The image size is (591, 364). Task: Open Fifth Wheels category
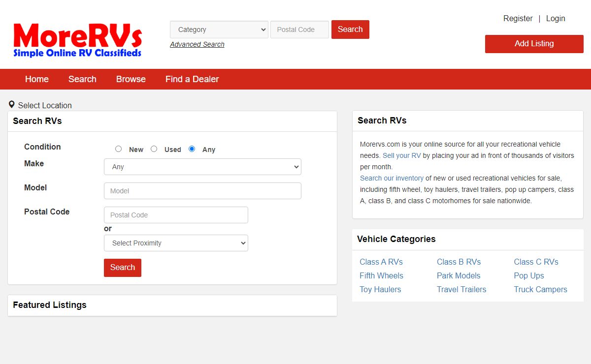[381, 275]
